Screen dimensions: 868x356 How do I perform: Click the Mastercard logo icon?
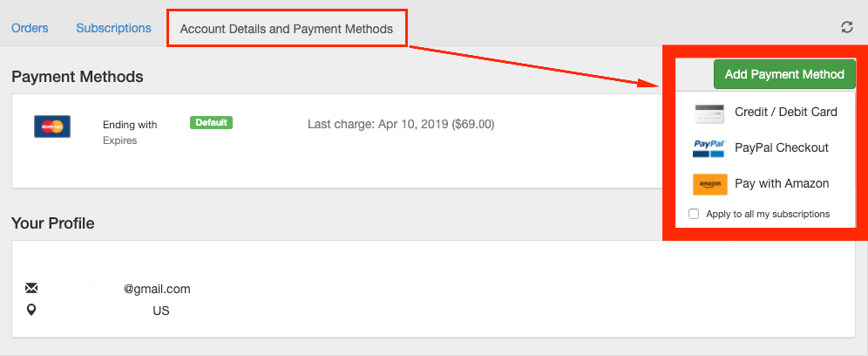click(x=52, y=127)
